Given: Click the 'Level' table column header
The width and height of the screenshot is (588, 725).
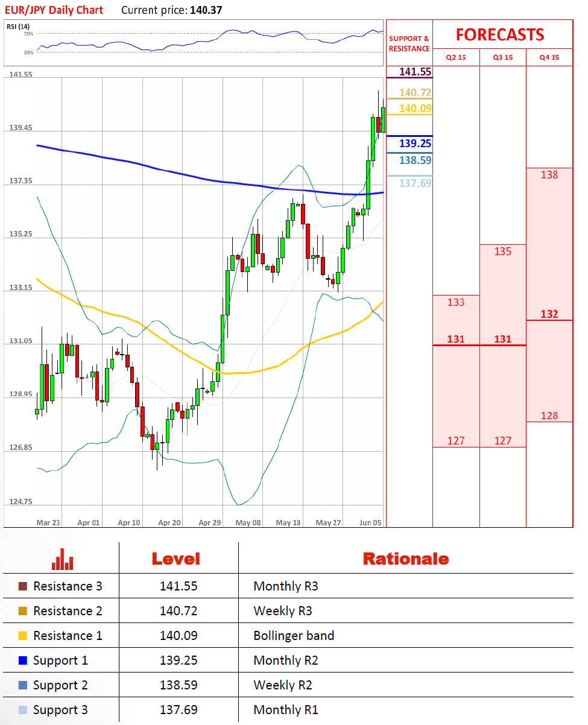Looking at the screenshot, I should click(x=175, y=559).
